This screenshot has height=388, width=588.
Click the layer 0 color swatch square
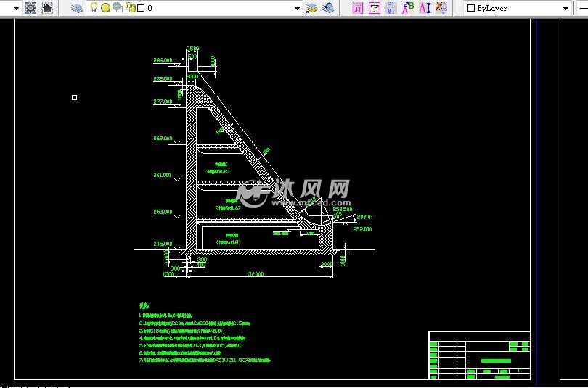pos(141,8)
